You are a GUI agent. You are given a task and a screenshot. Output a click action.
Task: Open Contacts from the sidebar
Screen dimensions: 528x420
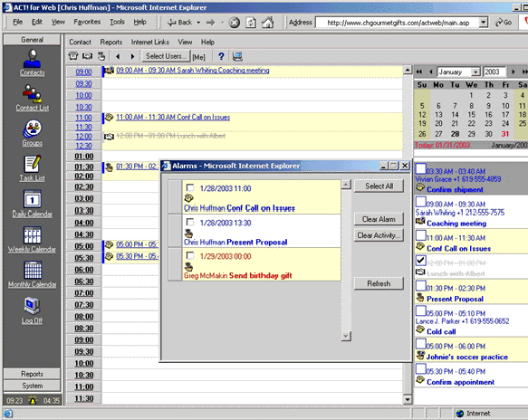click(x=32, y=62)
